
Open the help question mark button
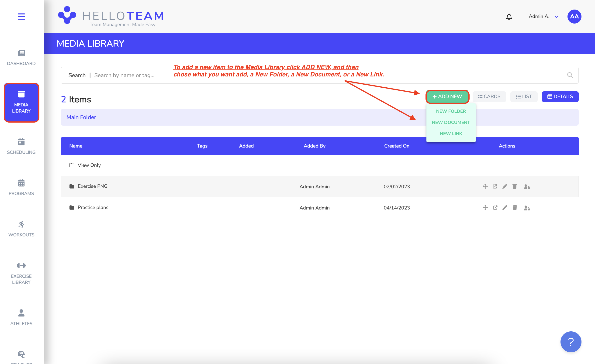click(571, 342)
